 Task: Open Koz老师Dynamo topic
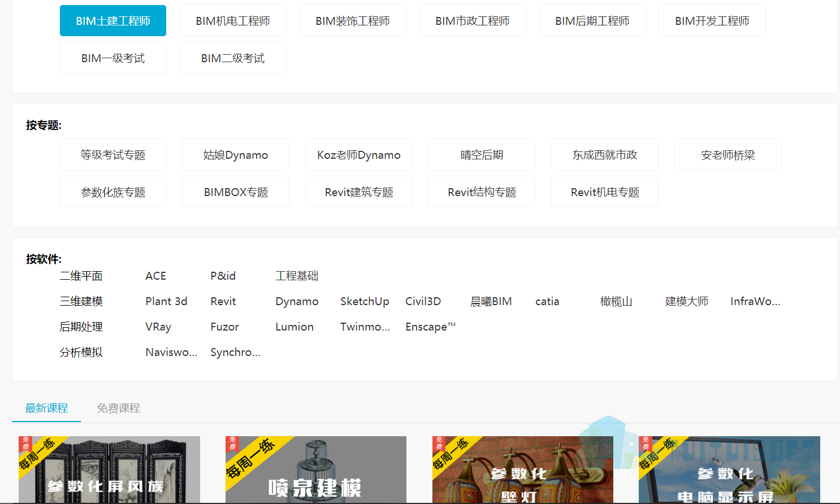359,154
